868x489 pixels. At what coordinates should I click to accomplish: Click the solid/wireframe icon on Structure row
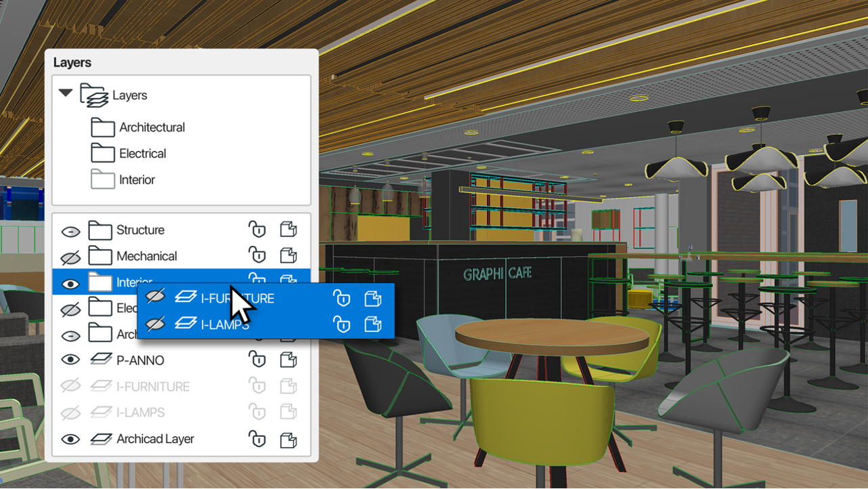pyautogui.click(x=288, y=230)
